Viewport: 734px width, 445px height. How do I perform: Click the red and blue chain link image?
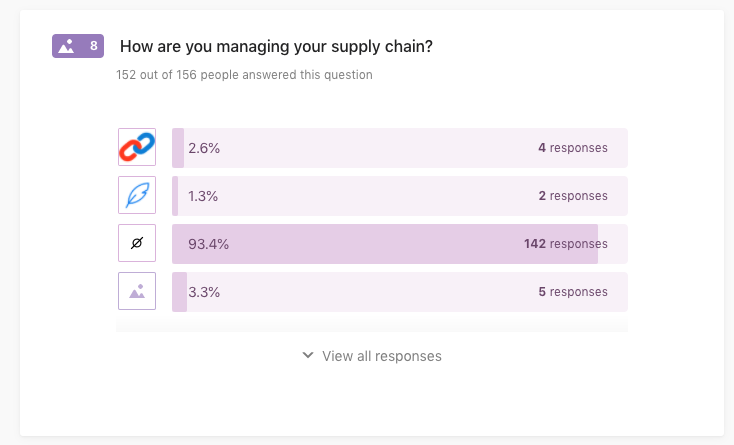[x=137, y=148]
